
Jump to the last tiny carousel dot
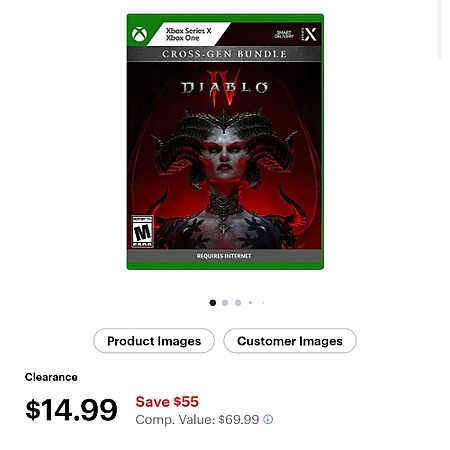[263, 303]
